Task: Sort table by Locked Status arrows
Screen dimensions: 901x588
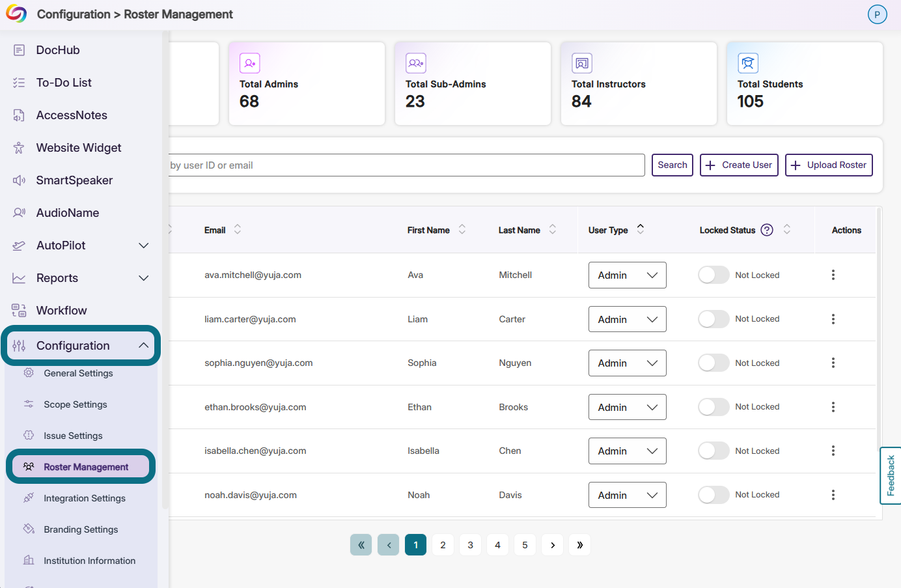Action: (x=787, y=229)
